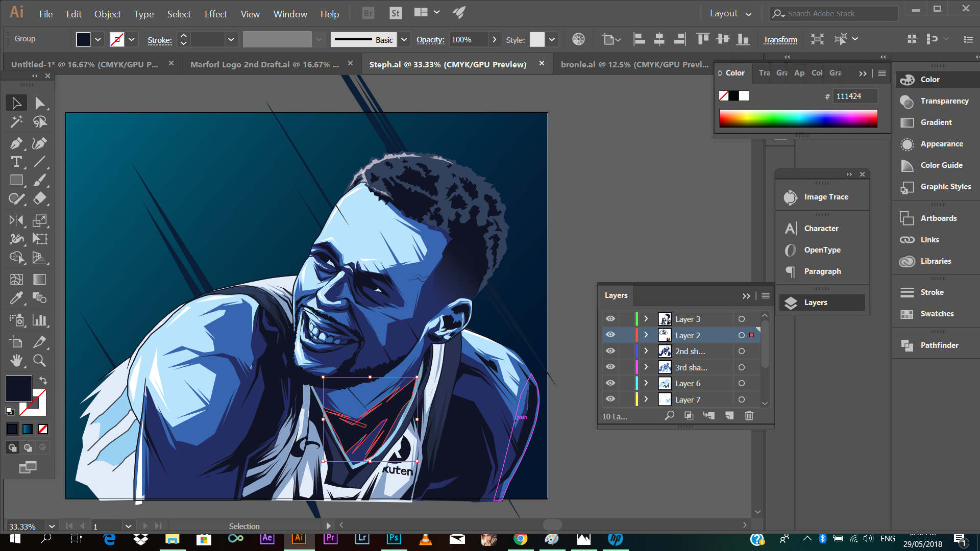Toggle visibility of 3rd sha... layer
Viewport: 980px width, 551px height.
click(610, 367)
